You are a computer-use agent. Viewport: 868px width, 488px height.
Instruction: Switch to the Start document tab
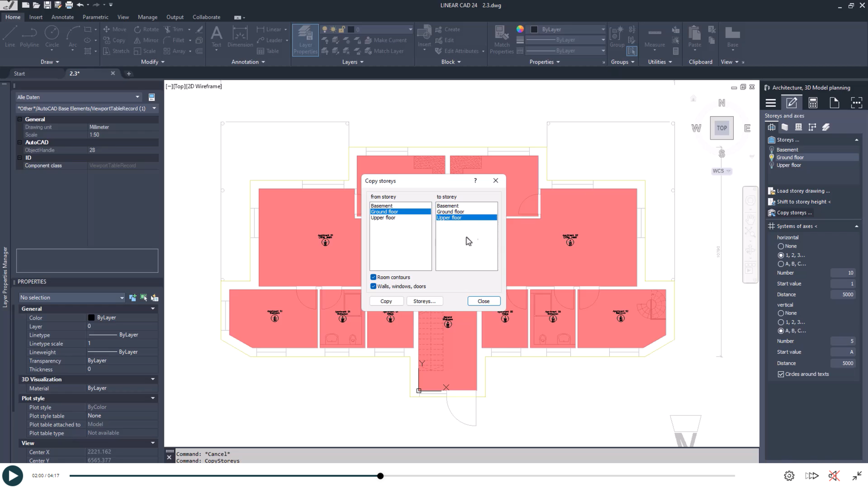click(x=20, y=74)
